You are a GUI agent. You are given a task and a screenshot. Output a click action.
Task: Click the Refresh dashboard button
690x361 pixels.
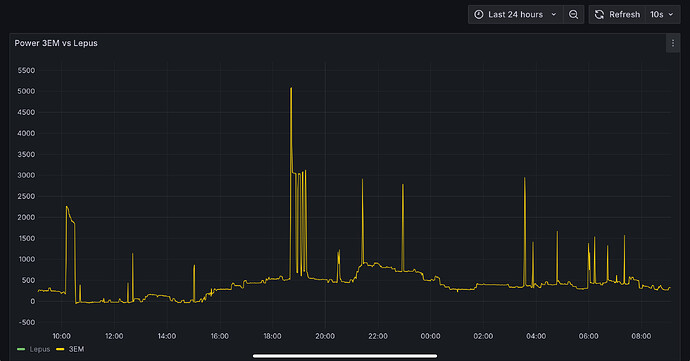617,15
